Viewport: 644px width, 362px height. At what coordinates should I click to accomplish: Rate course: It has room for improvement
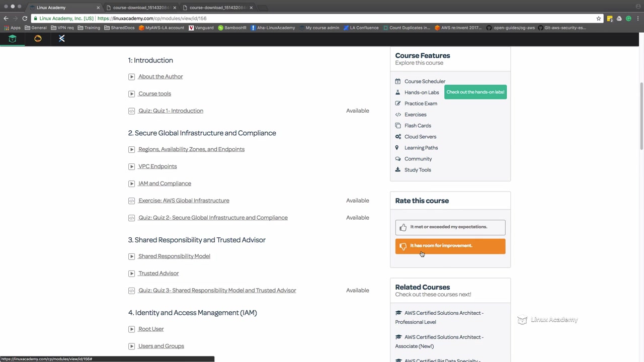pos(450,246)
